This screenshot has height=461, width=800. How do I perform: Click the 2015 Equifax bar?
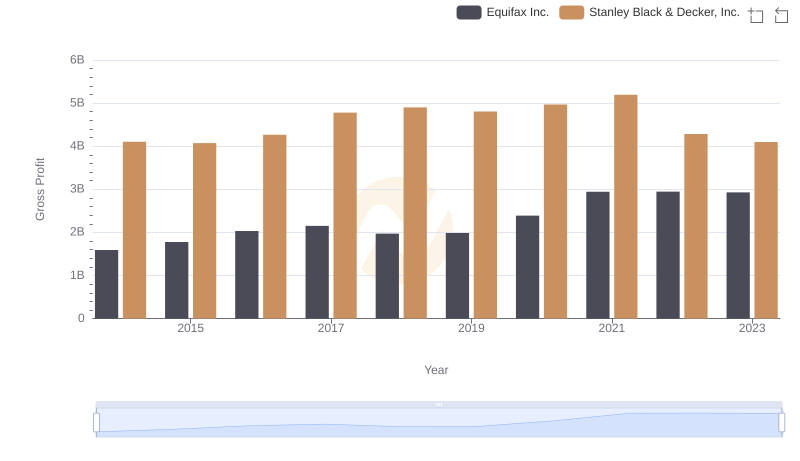click(x=177, y=280)
